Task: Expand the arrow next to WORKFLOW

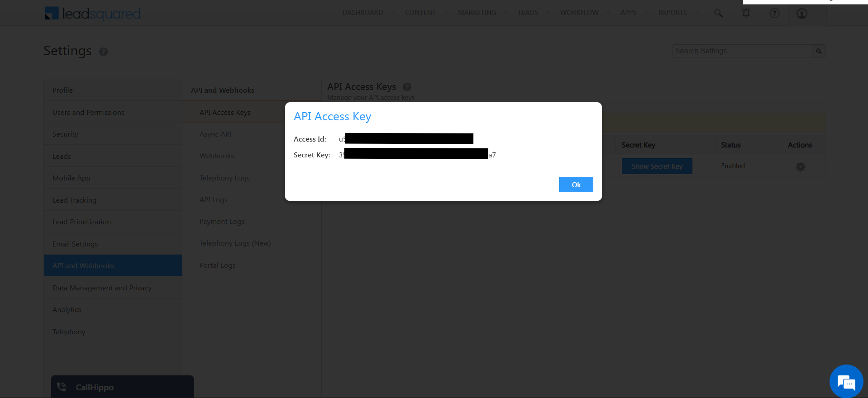Action: [x=608, y=13]
